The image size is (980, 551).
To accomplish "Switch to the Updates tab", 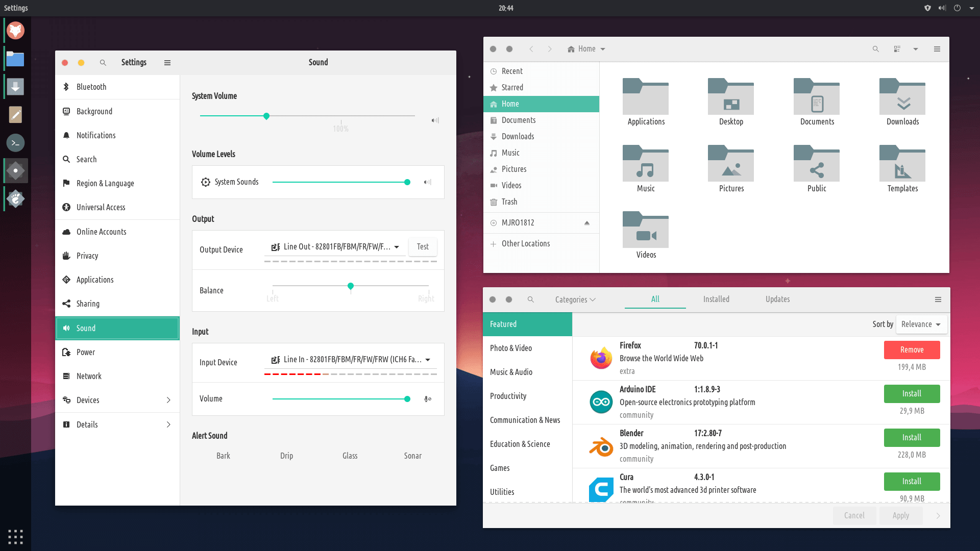I will [x=777, y=299].
